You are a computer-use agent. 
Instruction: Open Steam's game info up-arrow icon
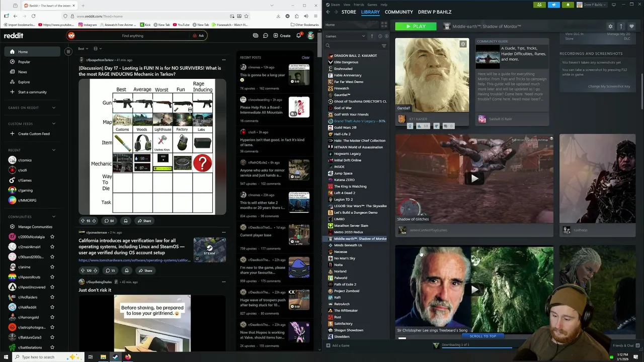click(621, 26)
